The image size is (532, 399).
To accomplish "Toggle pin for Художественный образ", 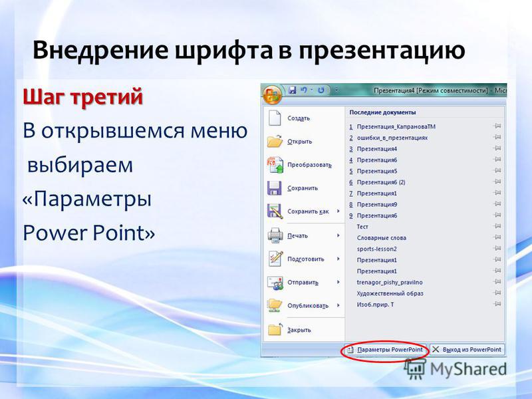I will (x=497, y=293).
